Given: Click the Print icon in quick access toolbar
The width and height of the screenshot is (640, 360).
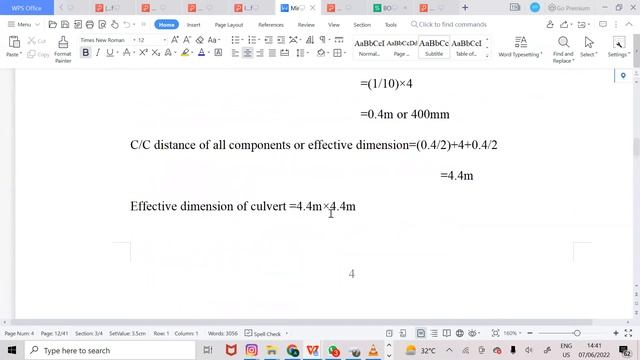Looking at the screenshot, I should click(x=90, y=24).
